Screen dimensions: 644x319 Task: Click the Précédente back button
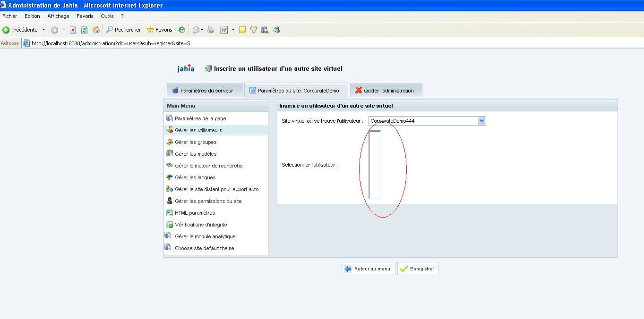coord(20,30)
